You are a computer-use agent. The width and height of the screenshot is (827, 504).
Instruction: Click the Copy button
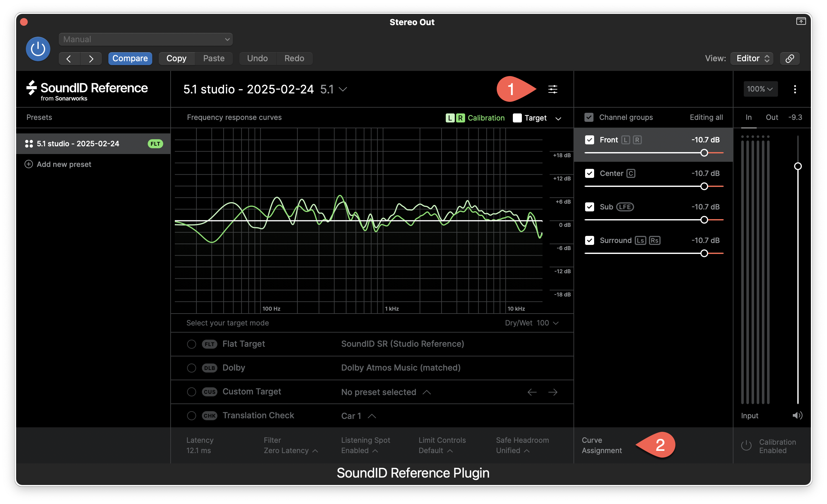pyautogui.click(x=176, y=58)
